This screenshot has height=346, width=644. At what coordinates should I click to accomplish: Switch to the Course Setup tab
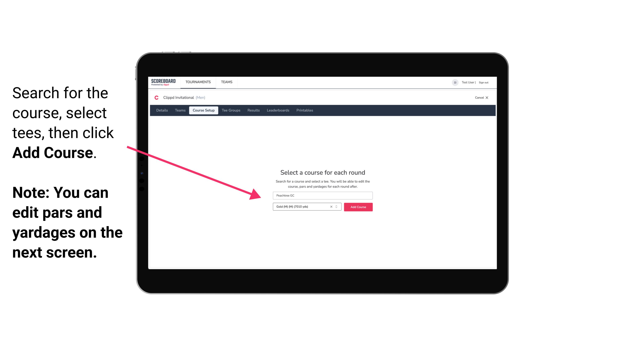click(x=204, y=110)
